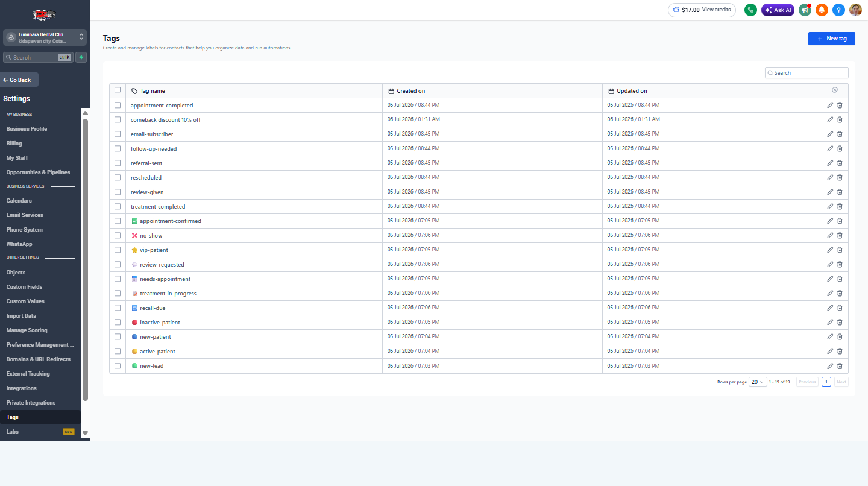Select the email-subscriber row checkbox
This screenshot has width=868, height=486.
click(x=118, y=134)
